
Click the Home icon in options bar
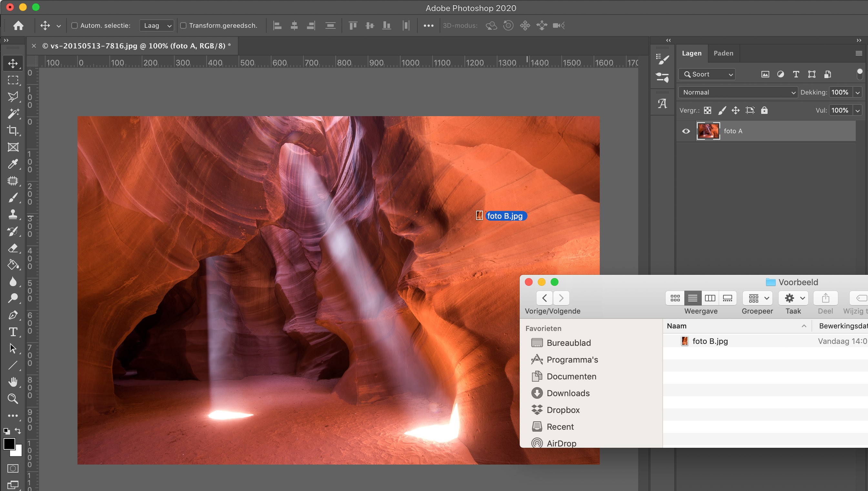[x=18, y=25]
